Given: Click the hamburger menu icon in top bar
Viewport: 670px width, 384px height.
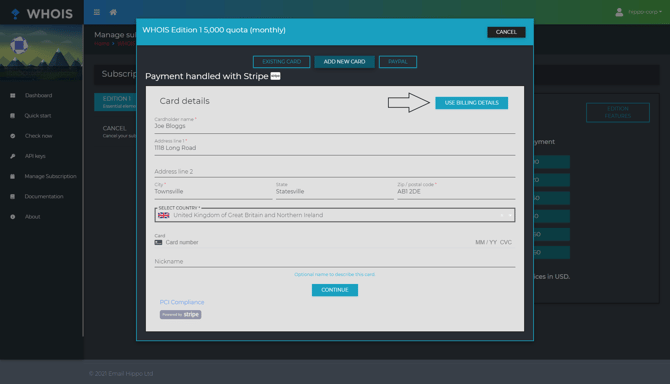Looking at the screenshot, I should [x=97, y=12].
